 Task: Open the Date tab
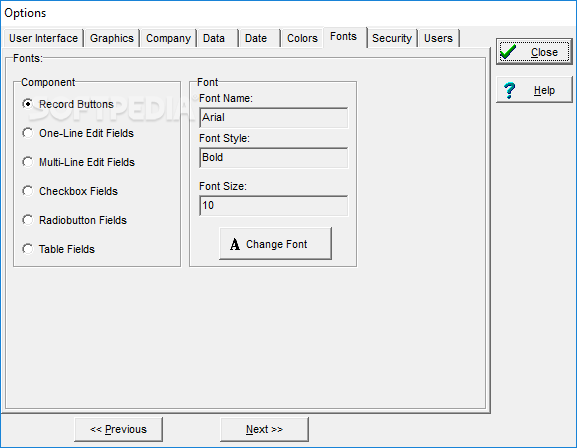pos(259,38)
